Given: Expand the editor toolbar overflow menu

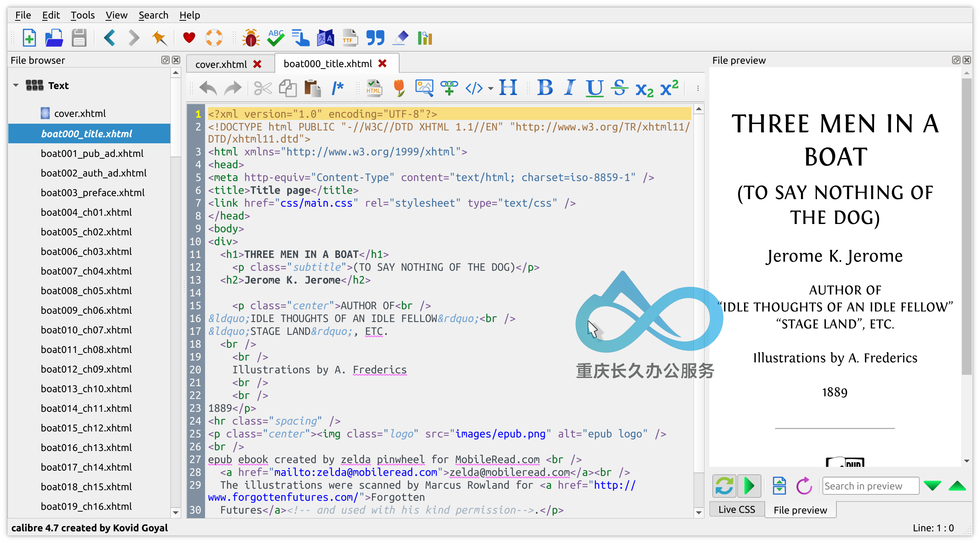Looking at the screenshot, I should (x=698, y=88).
